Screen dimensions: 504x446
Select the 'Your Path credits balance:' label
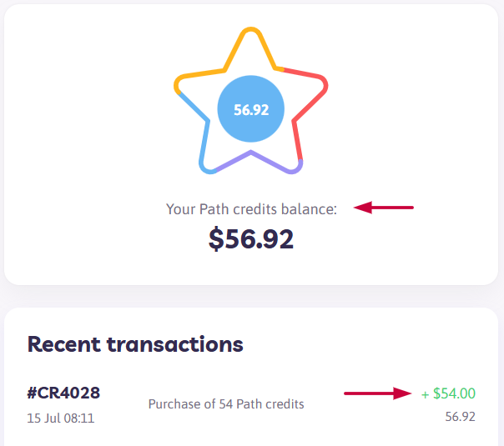251,209
